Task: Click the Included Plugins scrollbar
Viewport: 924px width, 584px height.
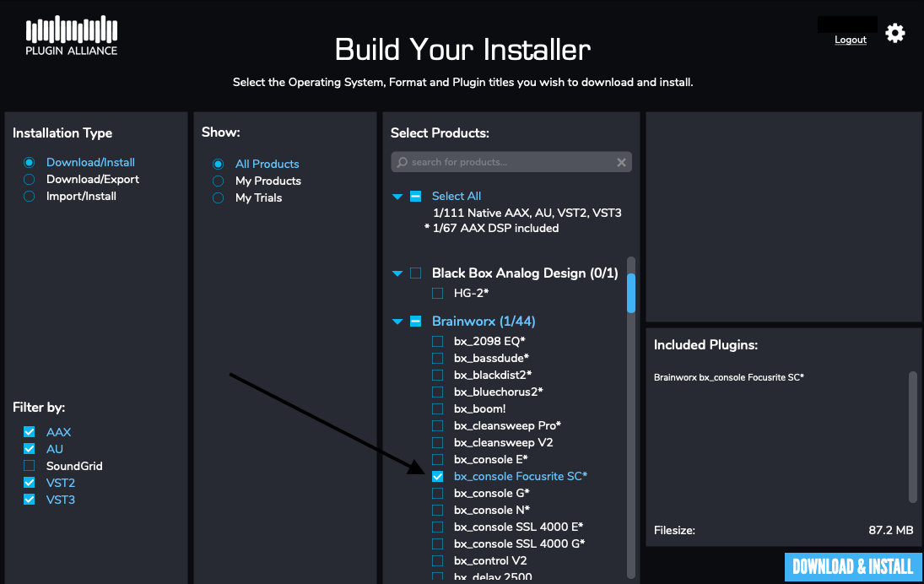Action: [x=913, y=436]
